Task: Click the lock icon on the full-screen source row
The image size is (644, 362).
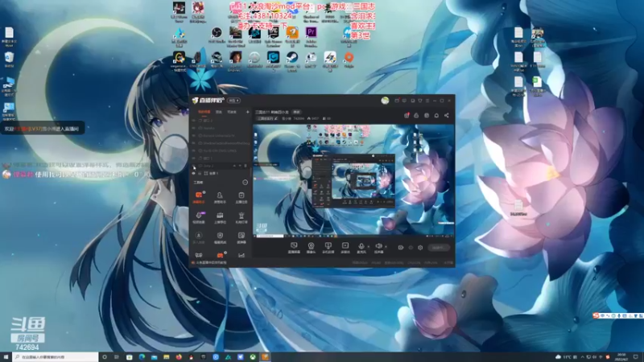Action: tap(200, 174)
